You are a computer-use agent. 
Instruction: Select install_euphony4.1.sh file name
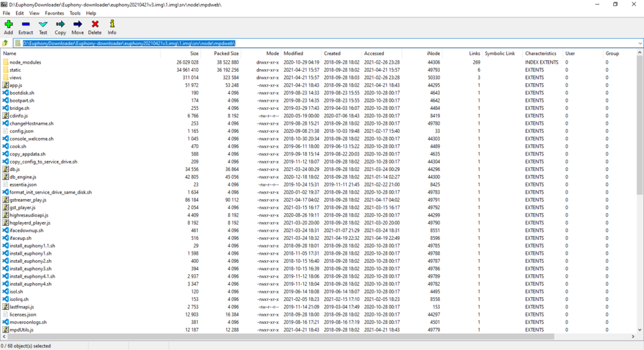32,276
